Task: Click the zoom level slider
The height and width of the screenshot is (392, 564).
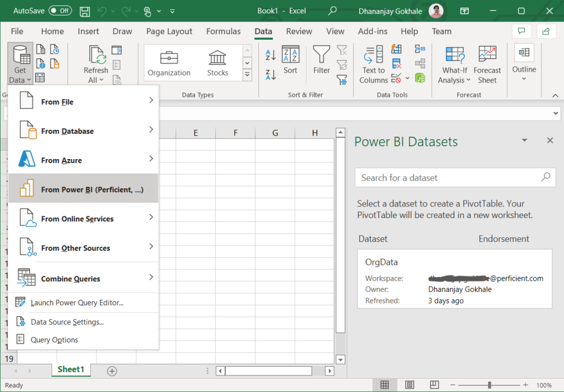Action: (489, 385)
